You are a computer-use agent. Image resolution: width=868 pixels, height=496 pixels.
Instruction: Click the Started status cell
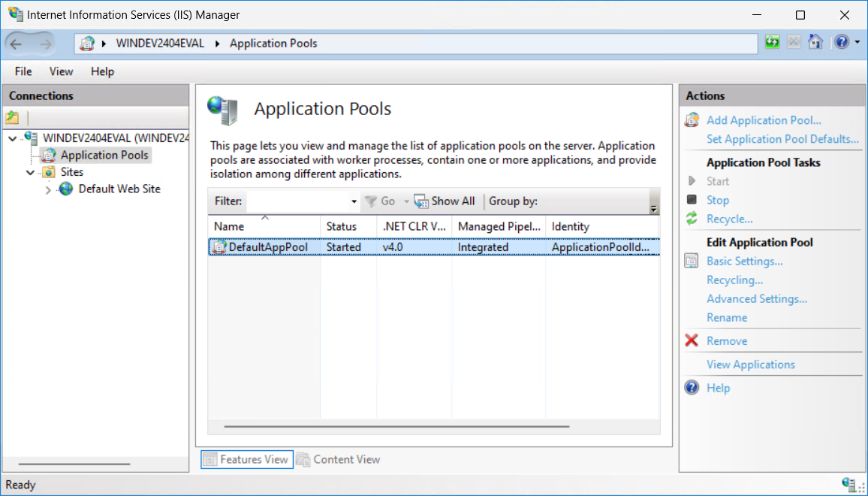(x=344, y=247)
